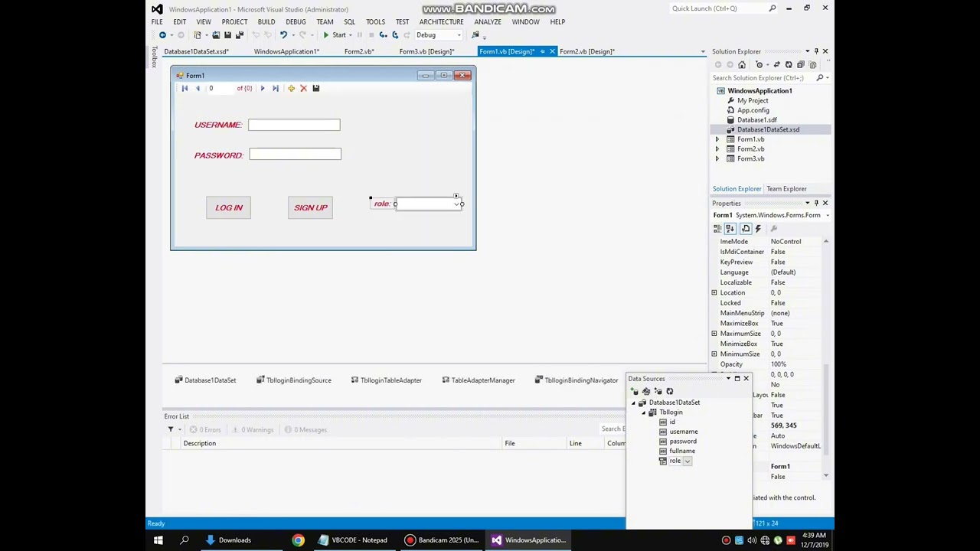The image size is (980, 551).
Task: Open Properties object selector dropdown
Action: (x=828, y=215)
